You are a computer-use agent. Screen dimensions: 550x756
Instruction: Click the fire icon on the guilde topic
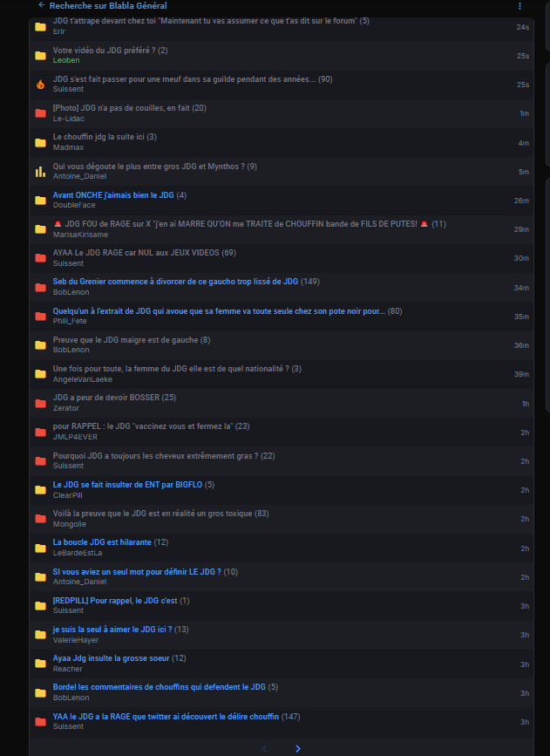40,85
